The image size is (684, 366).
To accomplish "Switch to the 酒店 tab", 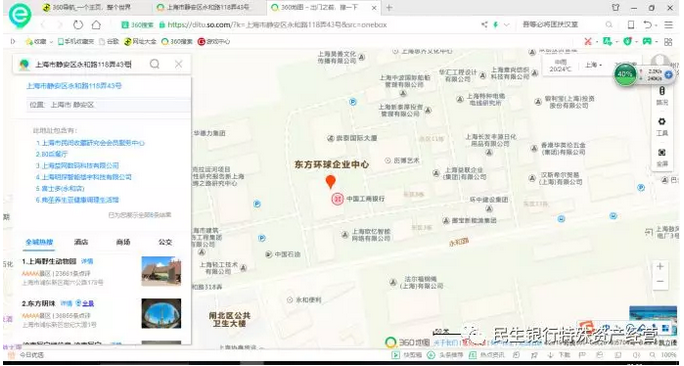I will click(81, 242).
